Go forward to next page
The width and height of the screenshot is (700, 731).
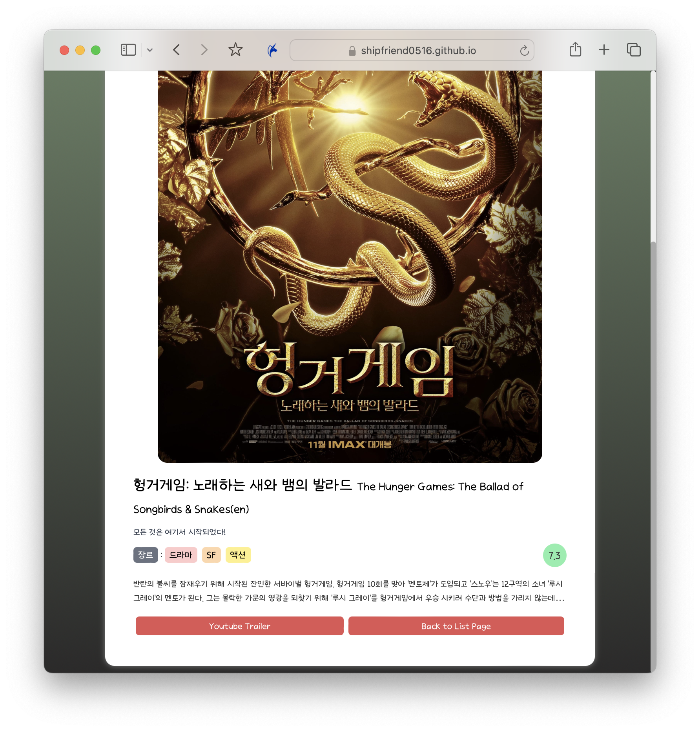tap(204, 50)
